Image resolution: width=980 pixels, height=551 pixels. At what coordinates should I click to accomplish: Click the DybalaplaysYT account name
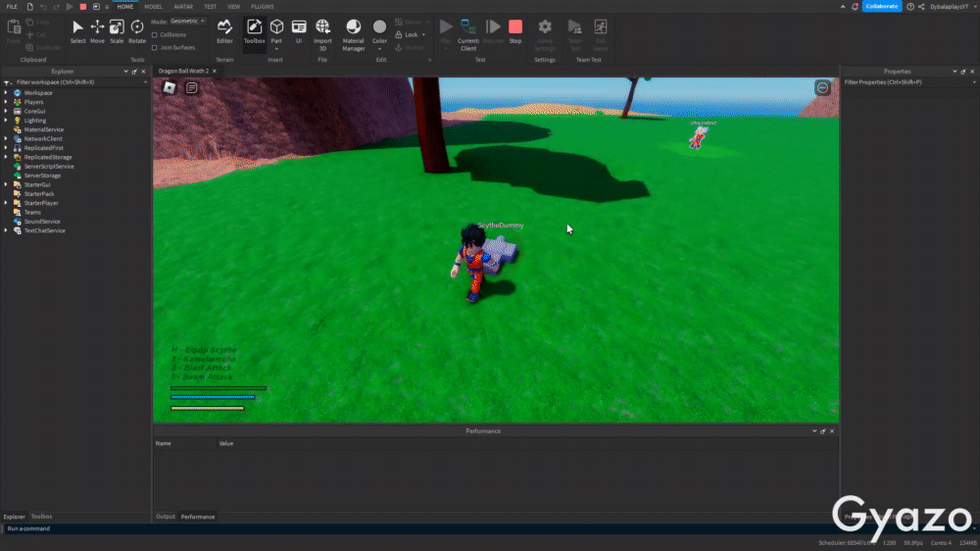949,6
